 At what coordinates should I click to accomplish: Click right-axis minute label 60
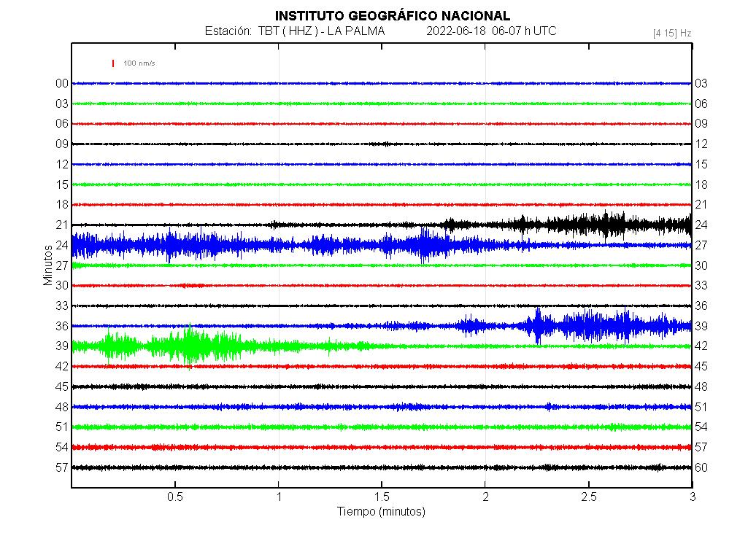[x=701, y=467]
